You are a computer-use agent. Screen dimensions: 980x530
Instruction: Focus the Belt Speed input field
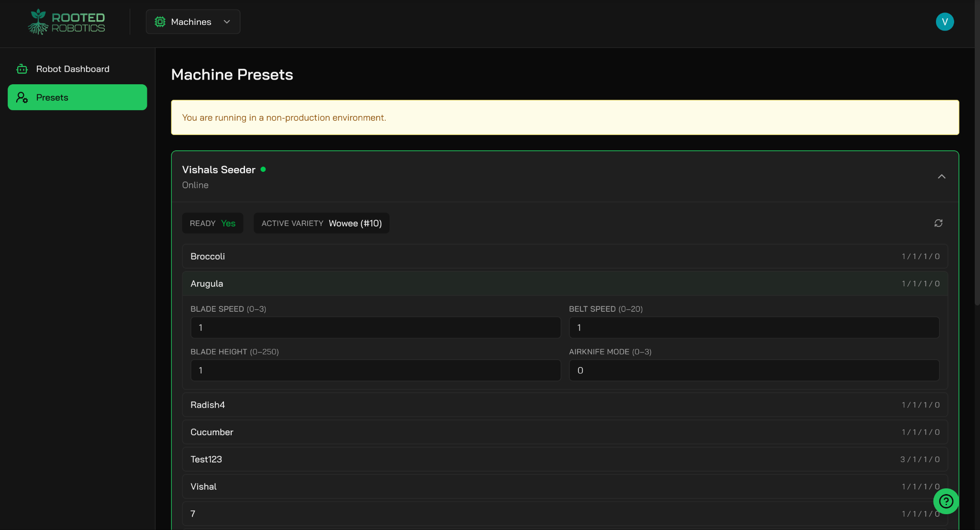click(x=754, y=327)
